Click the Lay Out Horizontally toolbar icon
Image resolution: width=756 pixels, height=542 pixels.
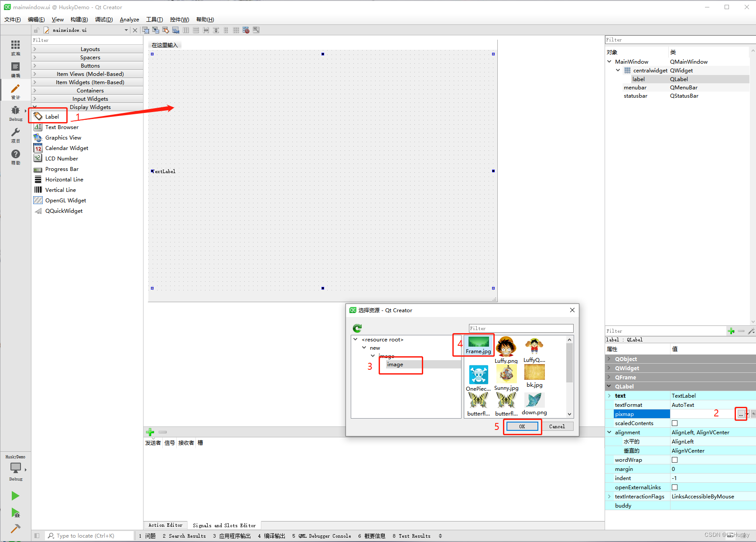click(186, 30)
